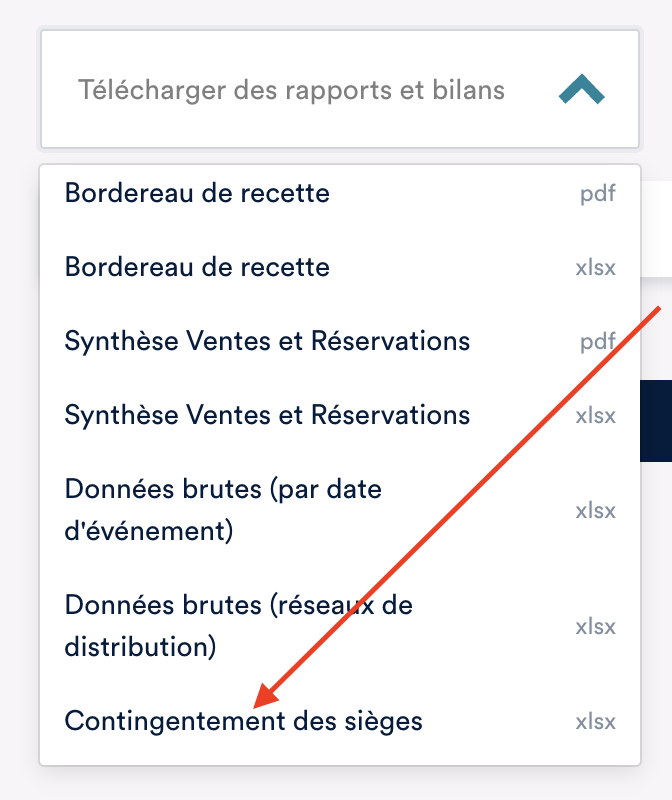Screen dimensions: 672x800
Task: Click pdf format tag beside first Bordereau de recette
Action: [x=597, y=194]
